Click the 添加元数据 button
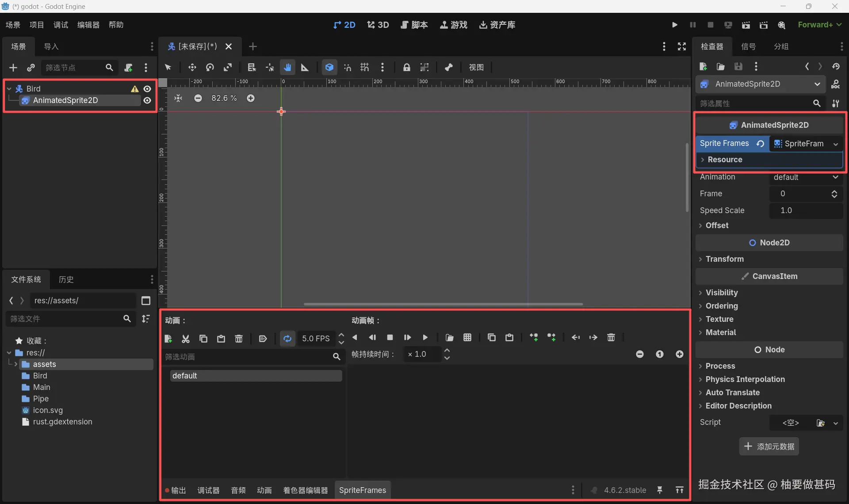Screen dimensions: 849x504 (x=769, y=447)
